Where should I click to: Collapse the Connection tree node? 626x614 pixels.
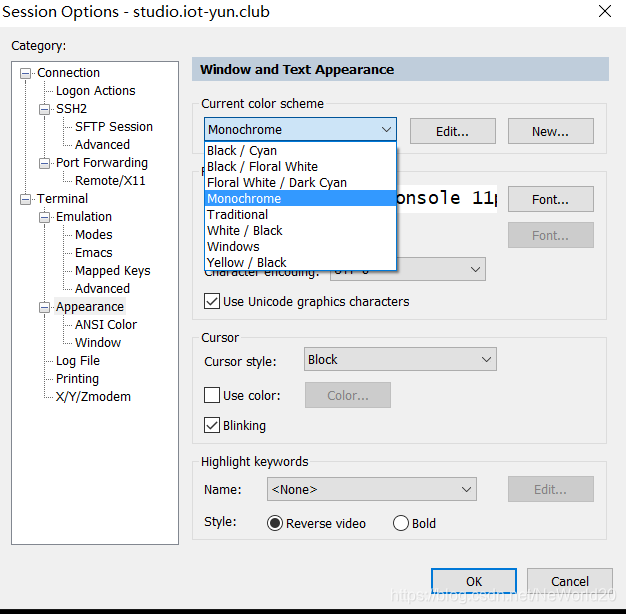point(26,73)
